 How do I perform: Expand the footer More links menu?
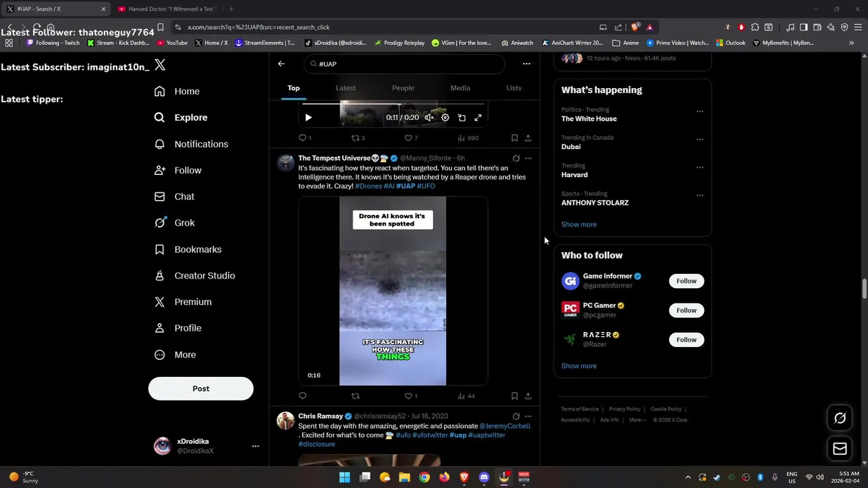pos(637,420)
